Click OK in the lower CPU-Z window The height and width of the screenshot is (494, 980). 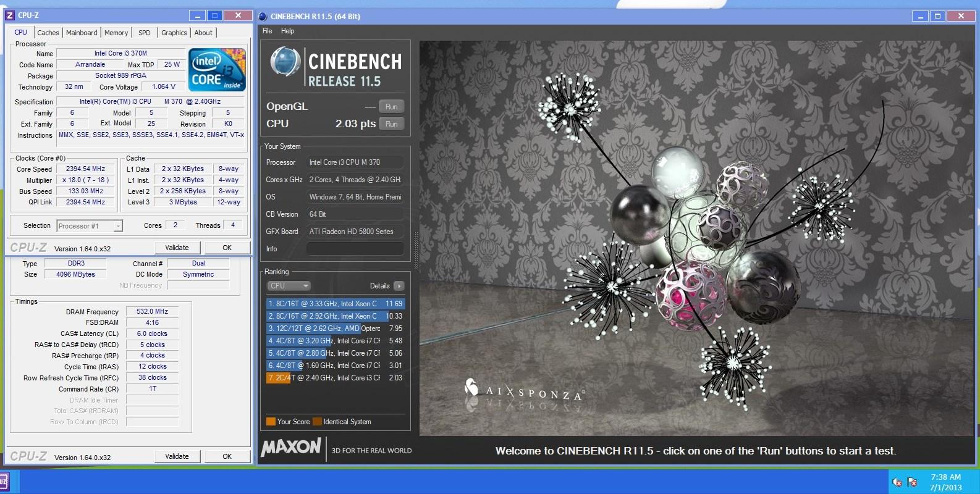[227, 456]
